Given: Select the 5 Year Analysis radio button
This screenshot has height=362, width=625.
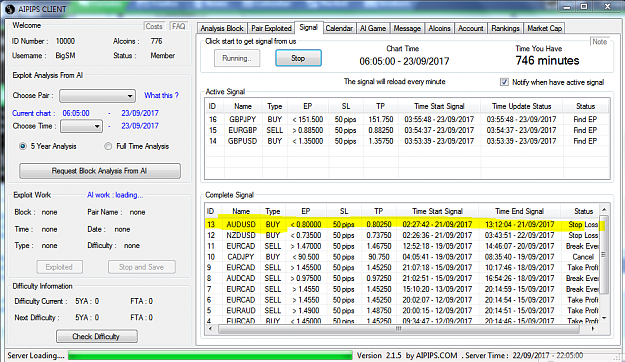Looking at the screenshot, I should (x=23, y=146).
